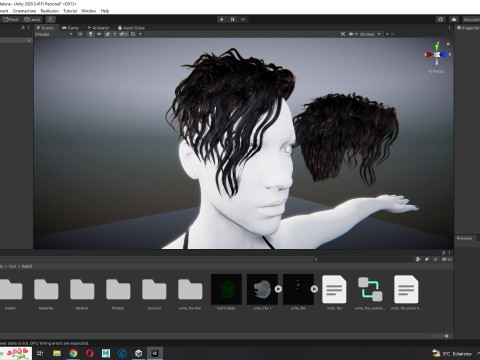Viewport: 480px width, 360px height.
Task: Open Opera from the taskbar
Action: coord(89,353)
